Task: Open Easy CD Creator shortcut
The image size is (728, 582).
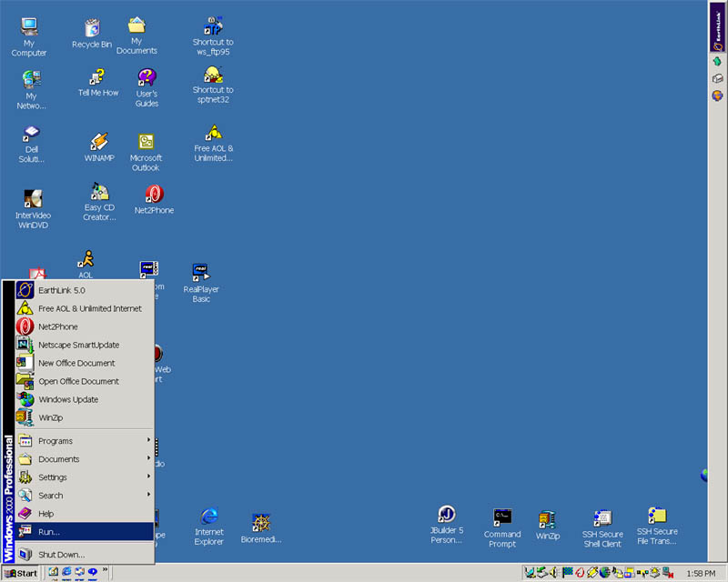Action: click(x=99, y=202)
